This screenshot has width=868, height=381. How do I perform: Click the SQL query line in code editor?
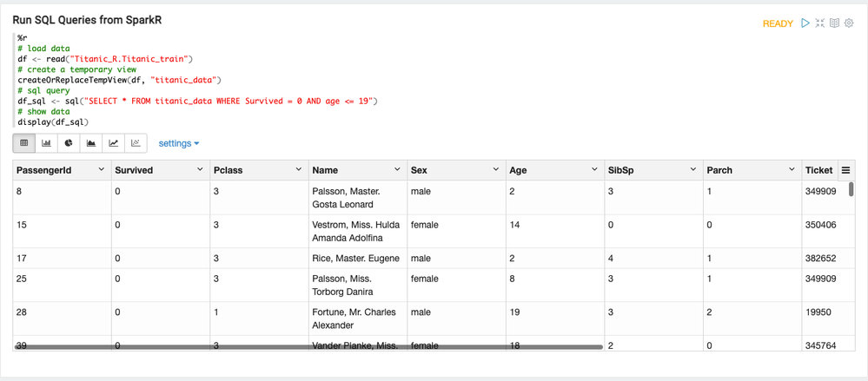pos(197,102)
